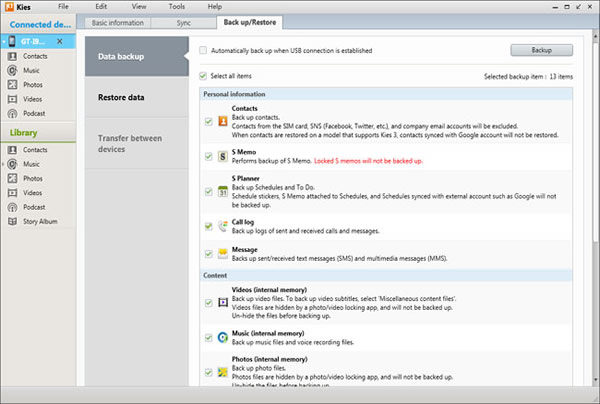Expand the connected GT-I9 device arrow

(5, 42)
